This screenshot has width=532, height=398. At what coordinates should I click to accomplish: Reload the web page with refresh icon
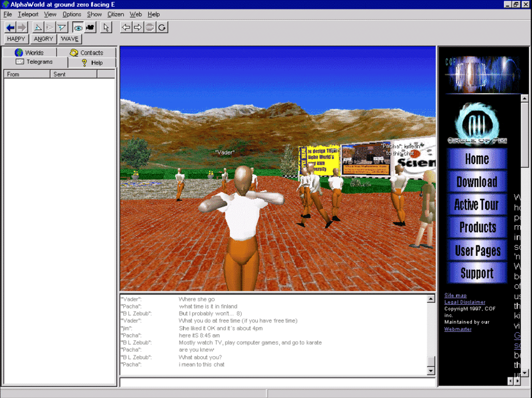162,28
